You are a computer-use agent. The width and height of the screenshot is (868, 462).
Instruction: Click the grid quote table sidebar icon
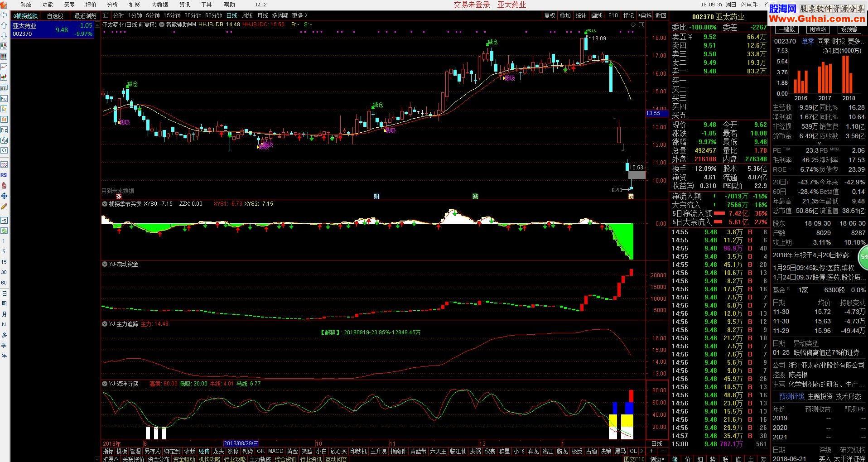tap(4, 57)
